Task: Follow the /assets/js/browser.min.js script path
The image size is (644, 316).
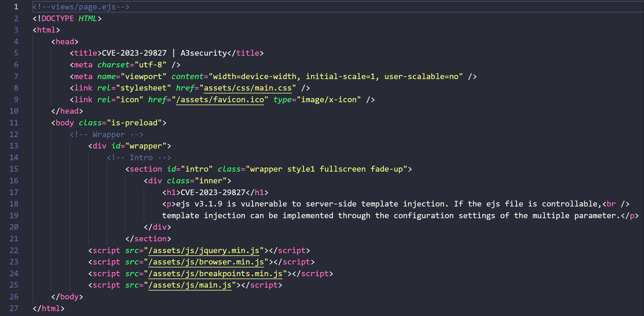Action: coord(206,262)
